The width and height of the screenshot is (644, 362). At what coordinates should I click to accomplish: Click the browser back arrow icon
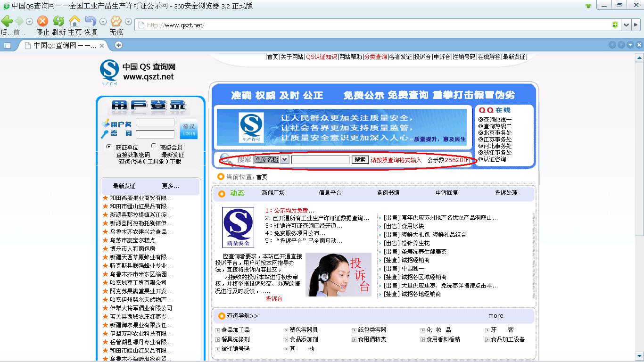tap(7, 21)
